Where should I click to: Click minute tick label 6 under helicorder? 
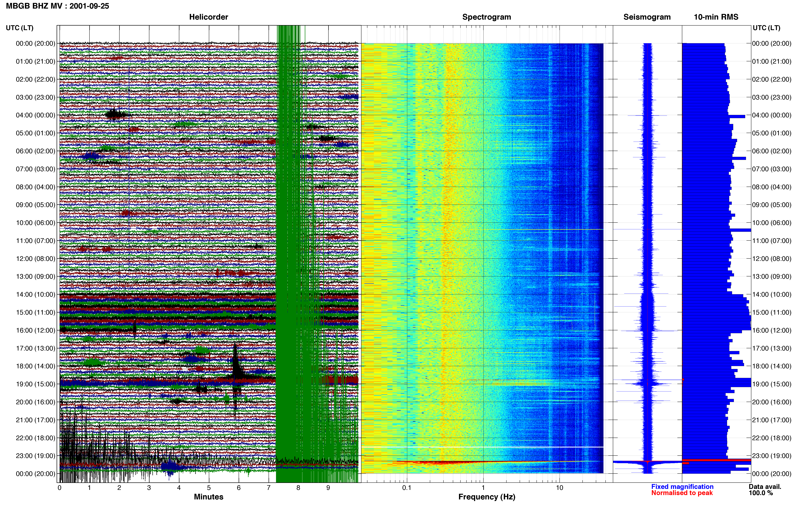pyautogui.click(x=239, y=488)
